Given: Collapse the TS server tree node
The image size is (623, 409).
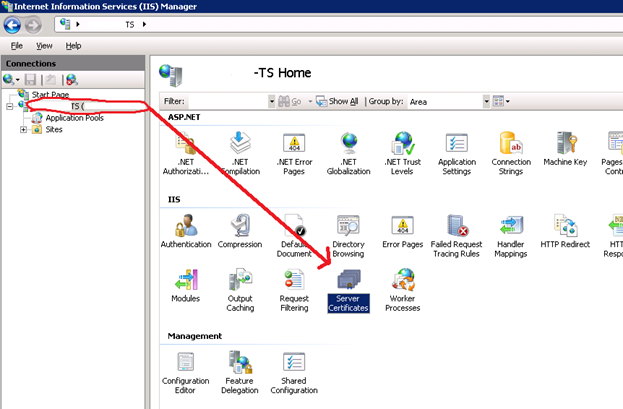Looking at the screenshot, I should pyautogui.click(x=9, y=105).
